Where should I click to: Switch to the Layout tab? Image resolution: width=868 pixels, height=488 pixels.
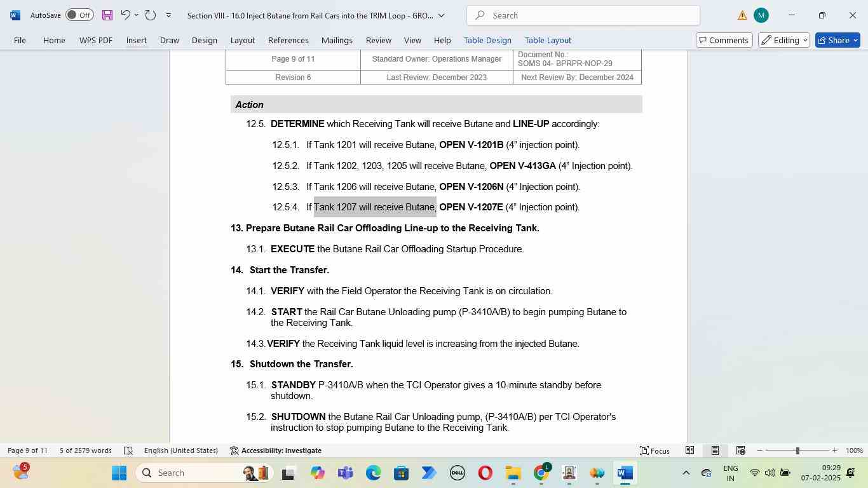click(x=242, y=40)
